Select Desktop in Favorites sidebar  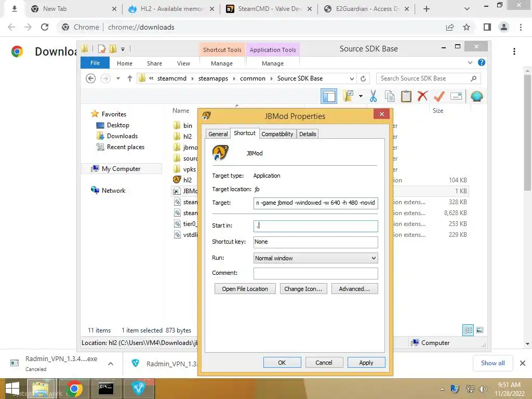(x=118, y=125)
